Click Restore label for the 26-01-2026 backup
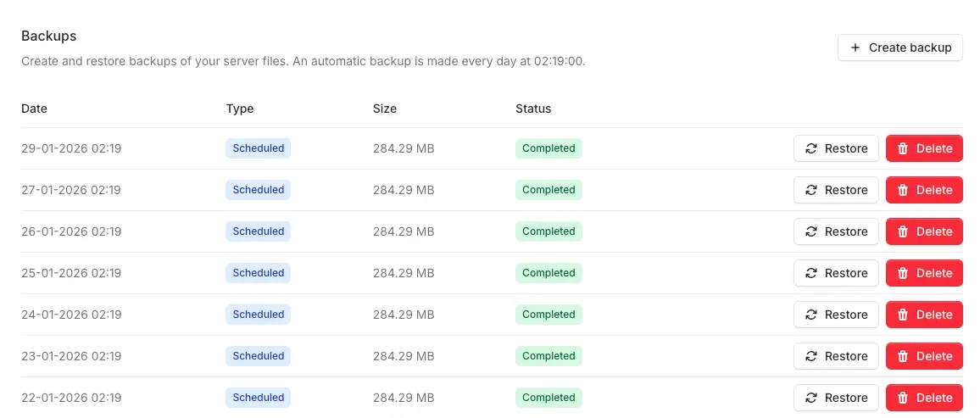The image size is (980, 418). (846, 231)
